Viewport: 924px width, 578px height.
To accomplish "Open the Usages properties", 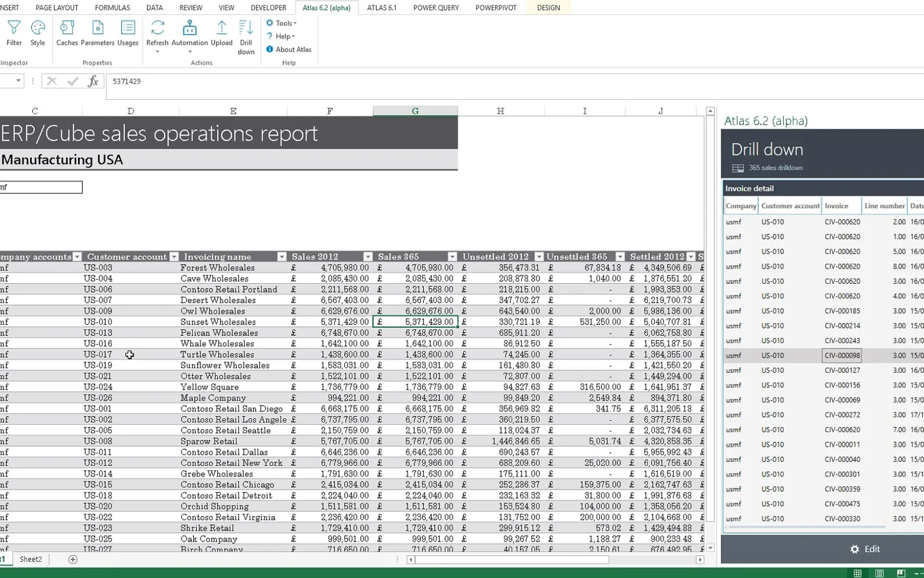I will click(128, 33).
